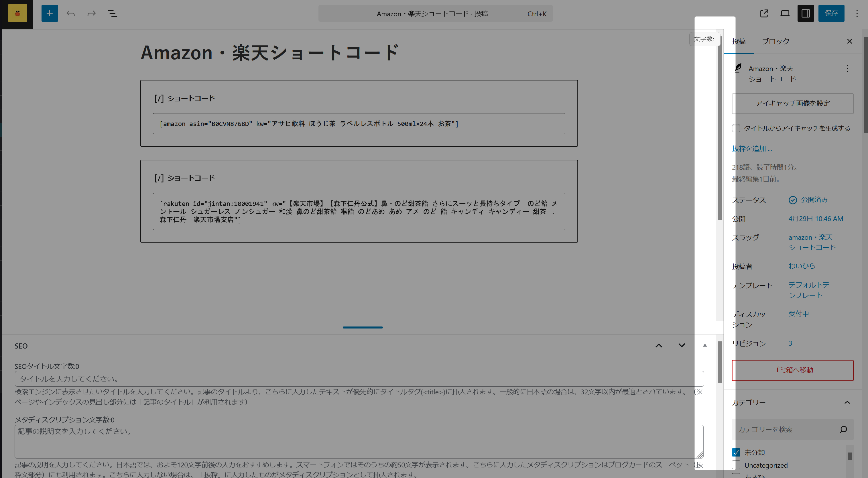The image size is (868, 478).
Task: Select the 投稿 sidebar tab
Action: (x=739, y=42)
